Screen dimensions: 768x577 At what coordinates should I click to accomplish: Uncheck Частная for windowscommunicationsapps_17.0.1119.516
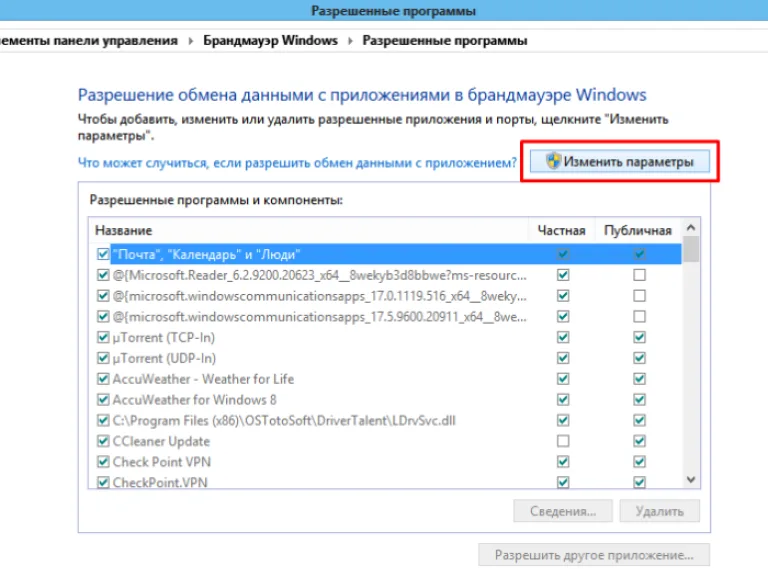point(563,296)
